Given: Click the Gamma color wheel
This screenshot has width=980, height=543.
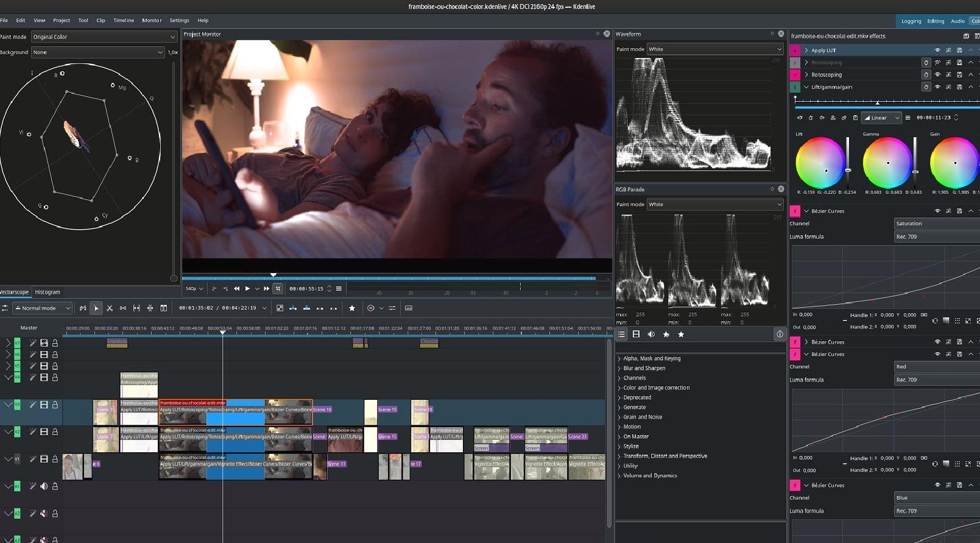Looking at the screenshot, I should 887,163.
